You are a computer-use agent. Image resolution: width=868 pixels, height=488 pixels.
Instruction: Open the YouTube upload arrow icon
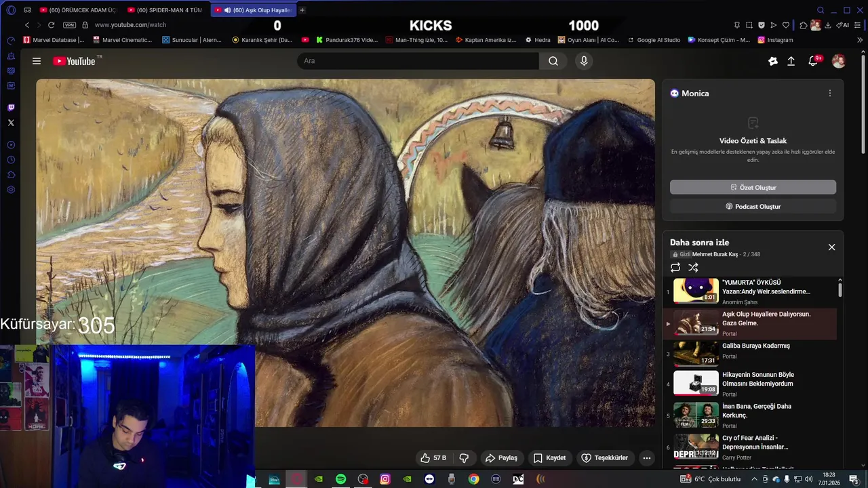pyautogui.click(x=791, y=61)
